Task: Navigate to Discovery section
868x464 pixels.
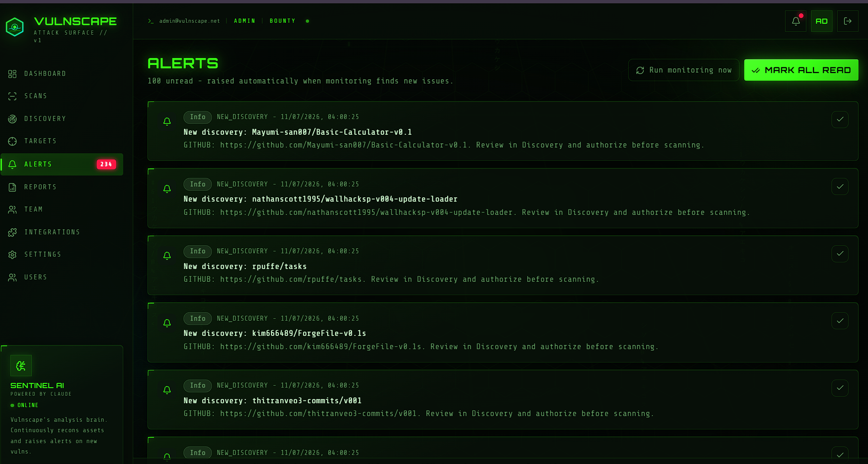Action: [x=62, y=119]
